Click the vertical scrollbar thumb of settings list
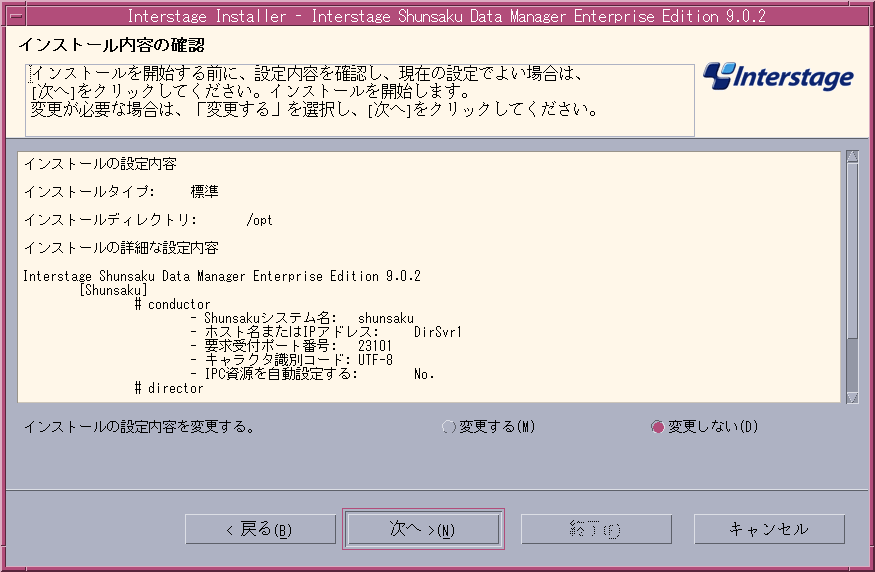 [x=852, y=250]
